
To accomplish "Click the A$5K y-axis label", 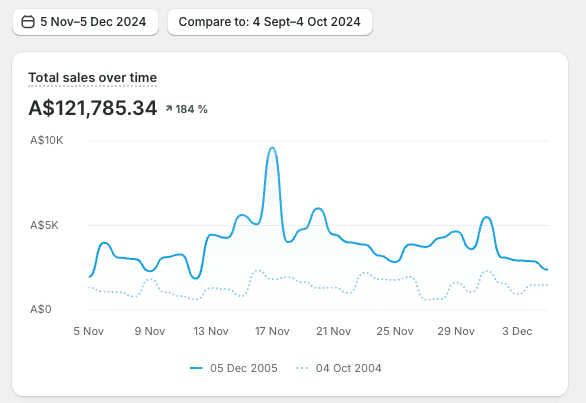I will pos(44,225).
